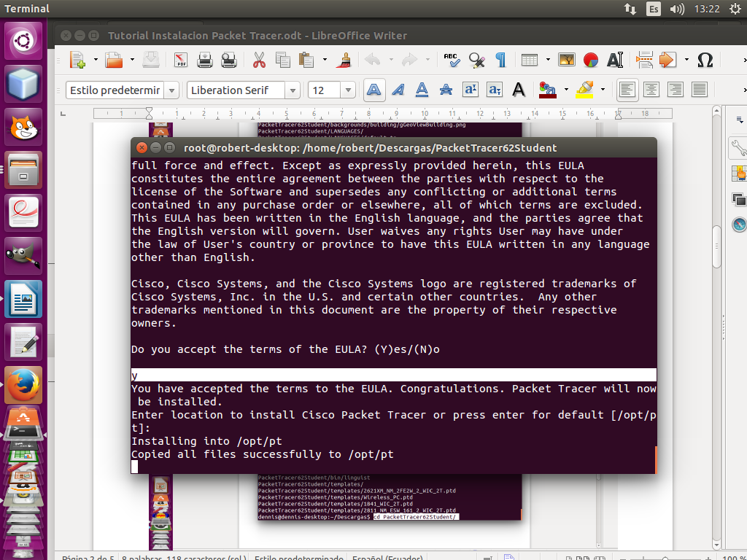747x560 pixels.
Task: Expand the Open recent files arrow
Action: click(132, 60)
